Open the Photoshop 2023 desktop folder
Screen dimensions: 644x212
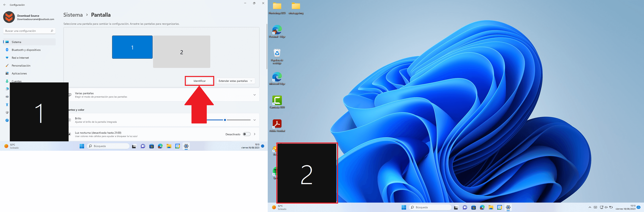pyautogui.click(x=277, y=8)
